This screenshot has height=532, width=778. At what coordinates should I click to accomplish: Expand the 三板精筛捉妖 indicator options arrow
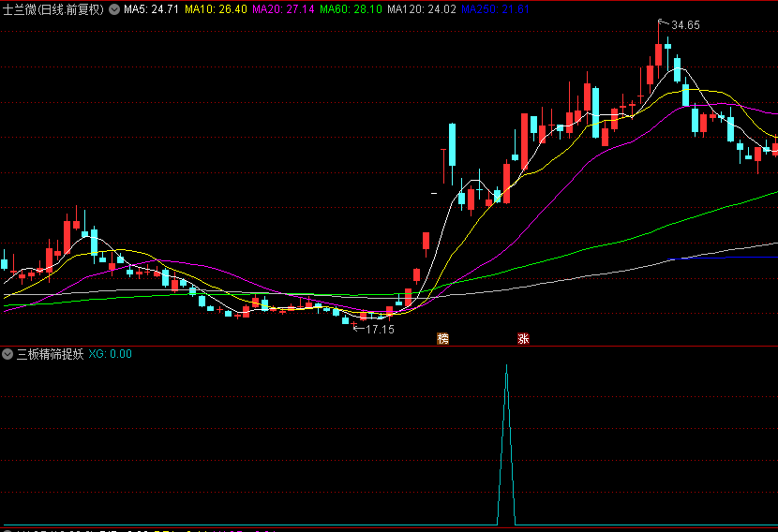[x=7, y=354]
